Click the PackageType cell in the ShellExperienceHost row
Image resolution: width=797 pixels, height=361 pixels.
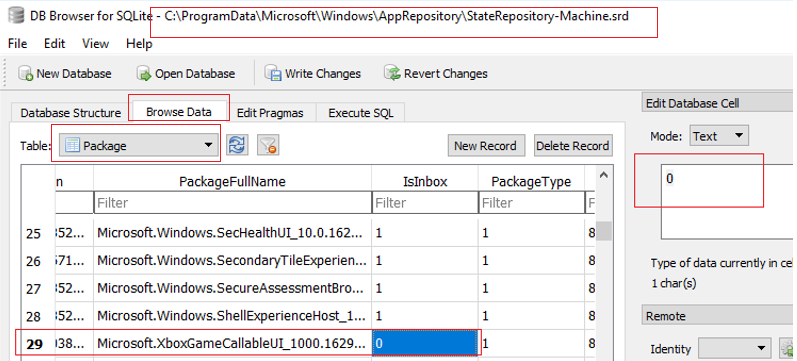point(531,316)
